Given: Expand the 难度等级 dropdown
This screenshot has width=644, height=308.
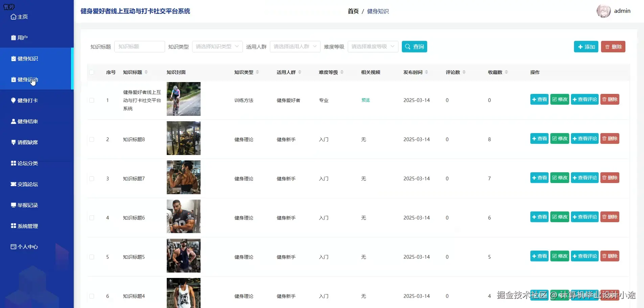Looking at the screenshot, I should pyautogui.click(x=373, y=47).
